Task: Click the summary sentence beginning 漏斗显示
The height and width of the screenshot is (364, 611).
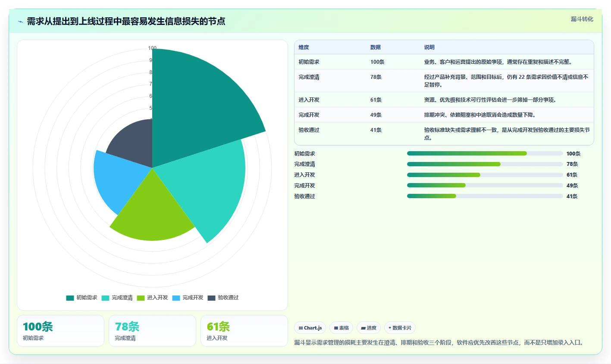Action: click(440, 343)
